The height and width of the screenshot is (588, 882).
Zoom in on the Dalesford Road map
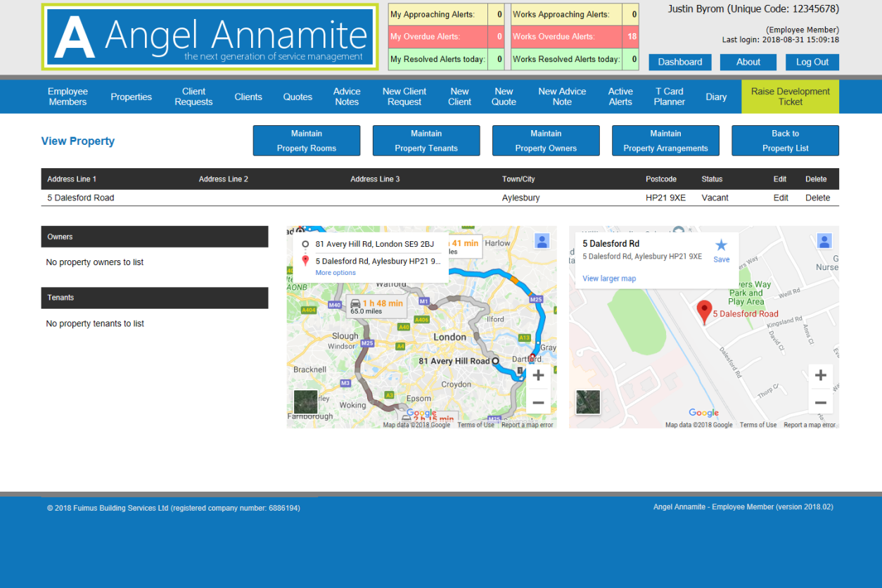tap(820, 376)
